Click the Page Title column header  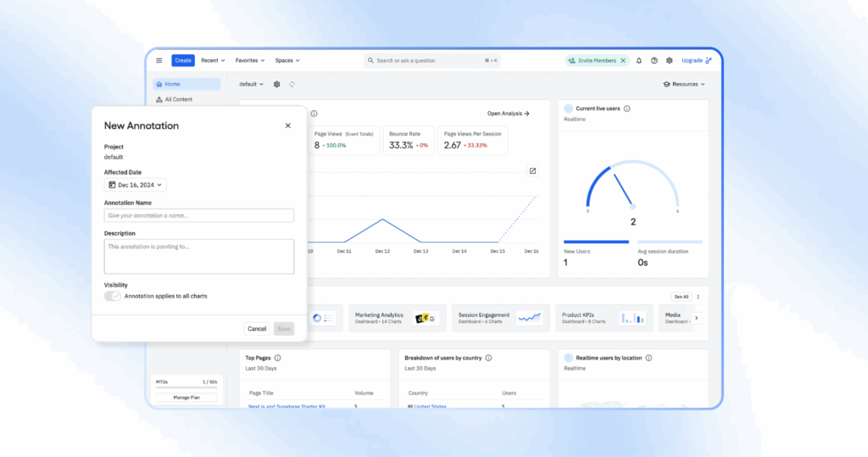(x=261, y=393)
